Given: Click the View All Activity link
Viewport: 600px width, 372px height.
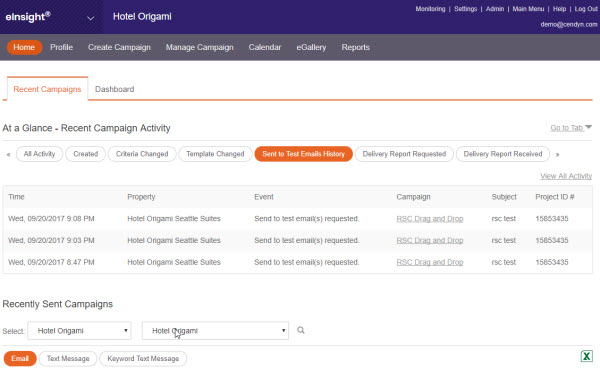Looking at the screenshot, I should click(x=566, y=176).
